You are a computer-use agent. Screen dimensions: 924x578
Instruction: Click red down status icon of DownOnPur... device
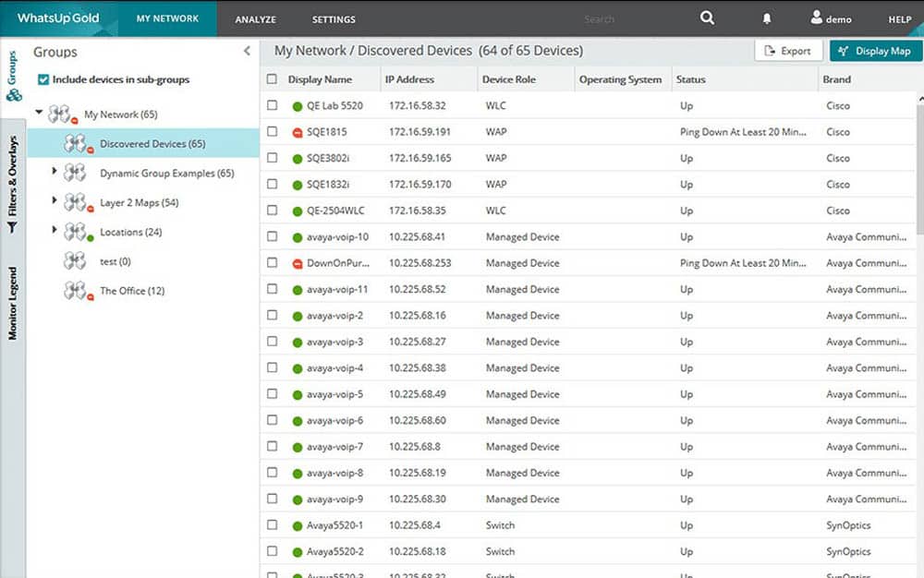coord(297,264)
